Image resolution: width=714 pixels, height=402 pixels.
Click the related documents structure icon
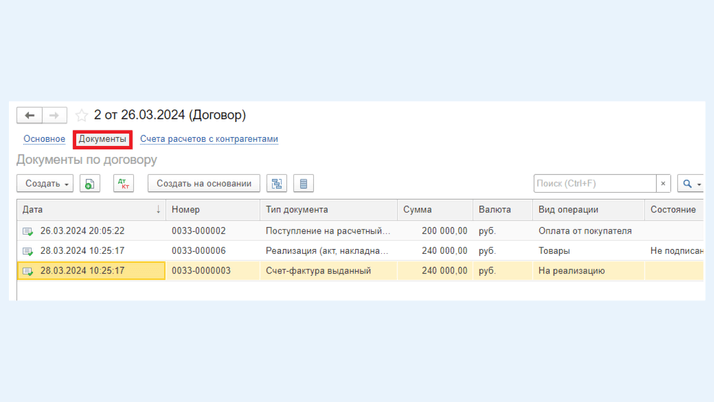[x=277, y=184]
